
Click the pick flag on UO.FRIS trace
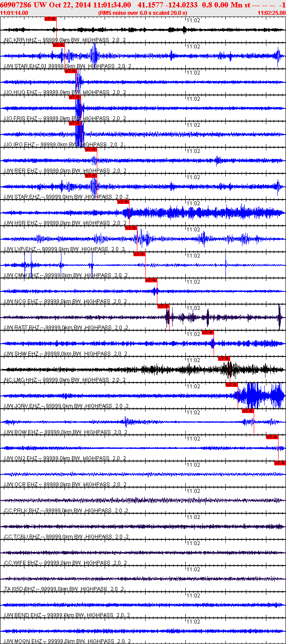pyautogui.click(x=75, y=97)
